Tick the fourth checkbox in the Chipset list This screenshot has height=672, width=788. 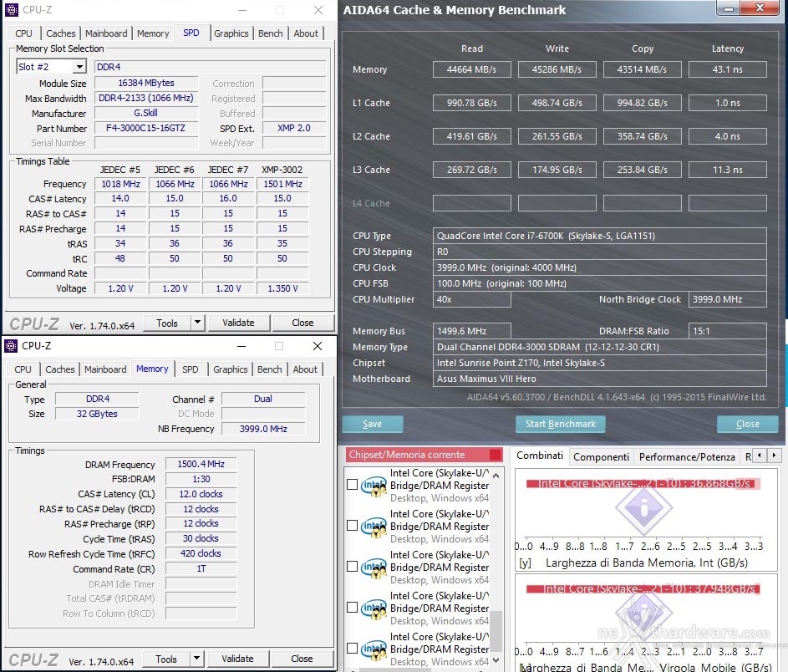click(x=353, y=608)
